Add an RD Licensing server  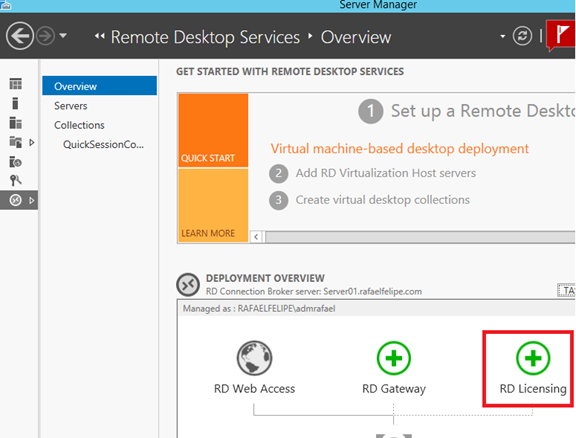(x=533, y=358)
